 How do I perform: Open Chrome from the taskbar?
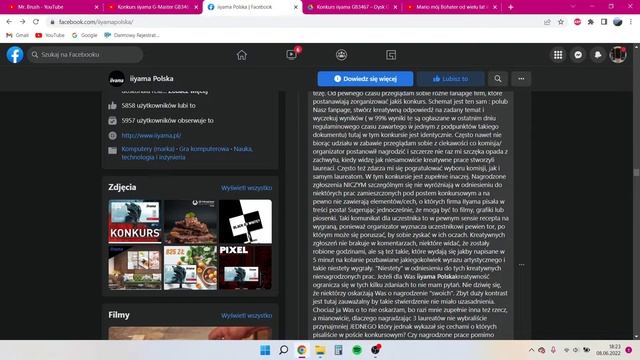pyautogui.click(x=302, y=350)
